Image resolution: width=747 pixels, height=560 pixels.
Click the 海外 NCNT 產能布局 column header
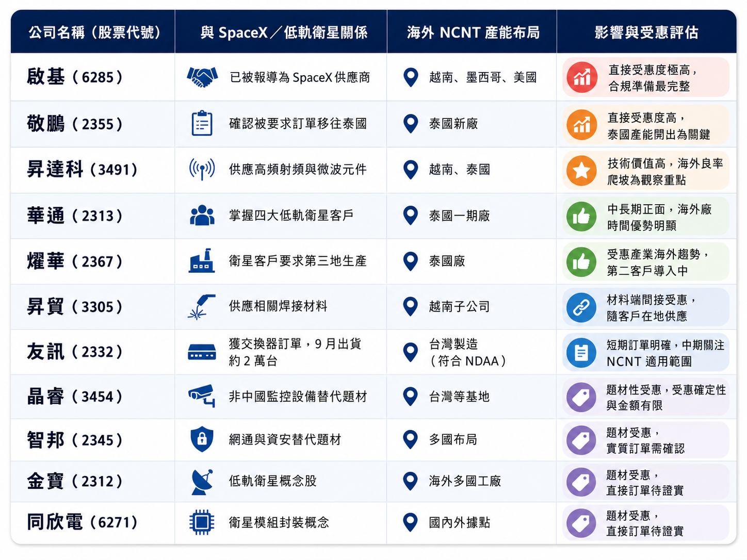(x=473, y=32)
